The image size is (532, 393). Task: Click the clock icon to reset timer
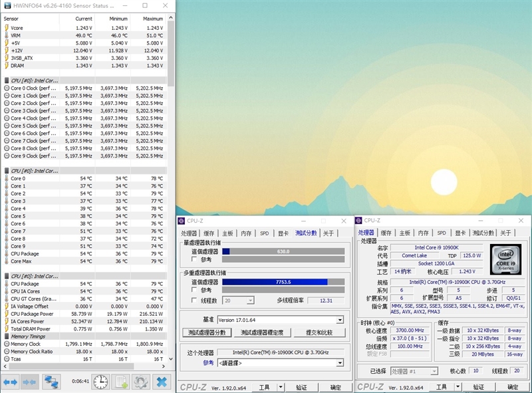tap(100, 382)
